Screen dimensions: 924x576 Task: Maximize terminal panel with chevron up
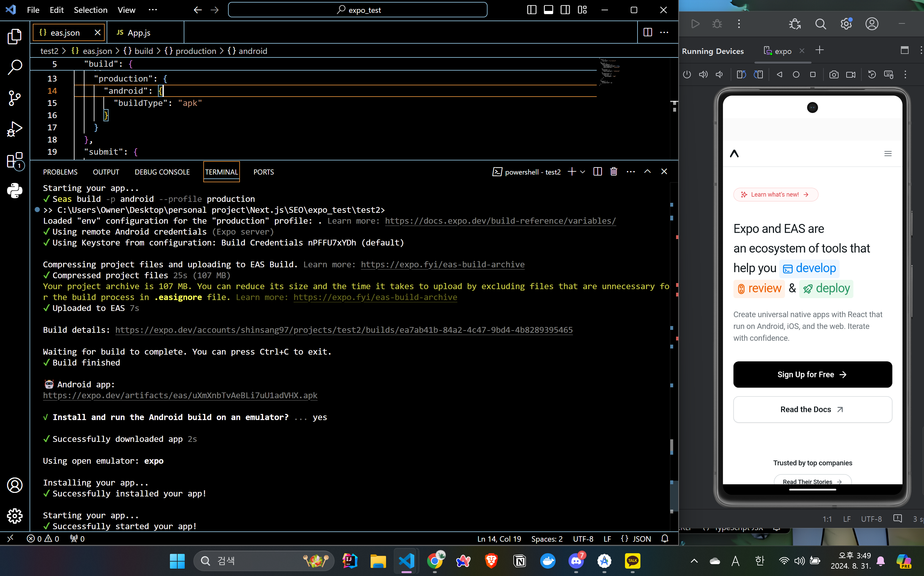pos(647,172)
